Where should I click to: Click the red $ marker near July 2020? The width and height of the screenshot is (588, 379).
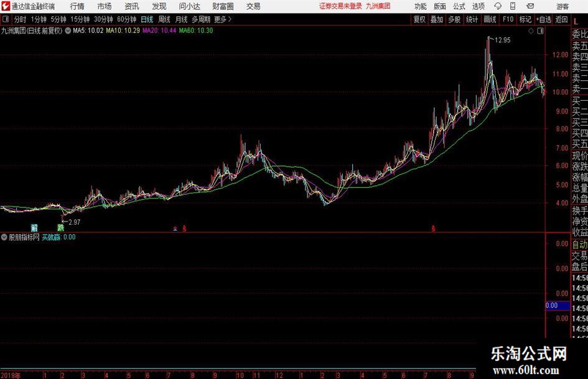[434, 228]
